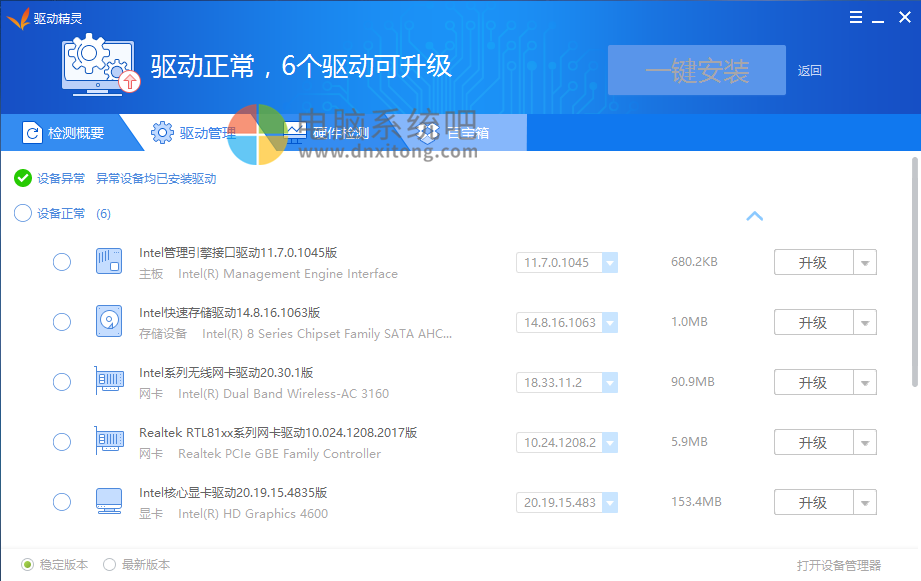Click Realtek RTL81xx系列网卡驱动 title
The width and height of the screenshot is (921, 581).
278,432
